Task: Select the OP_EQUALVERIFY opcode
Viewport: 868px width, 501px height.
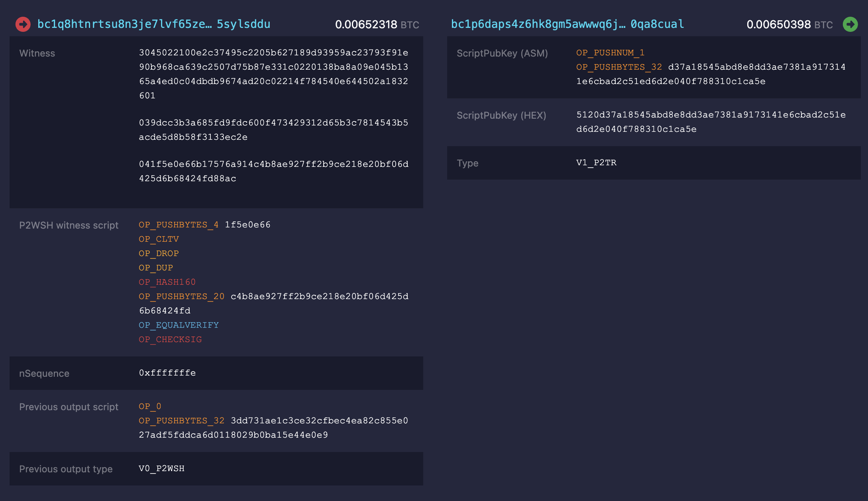Action: click(x=179, y=325)
